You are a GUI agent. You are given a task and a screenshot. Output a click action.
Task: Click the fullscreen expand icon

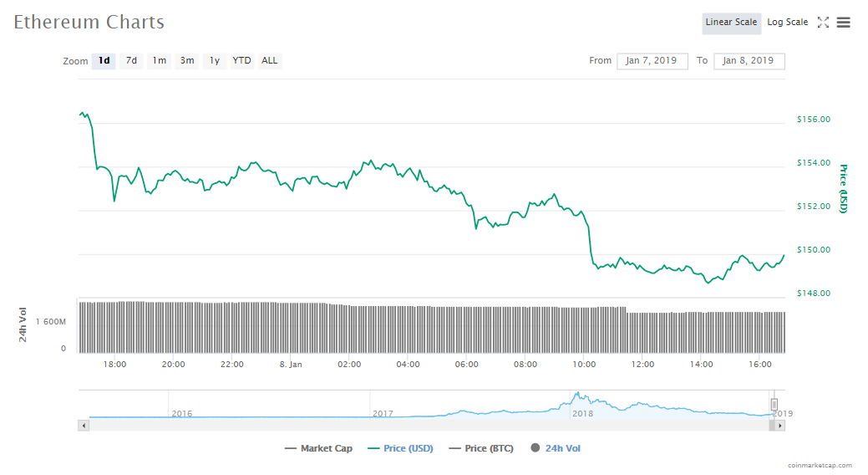(823, 23)
